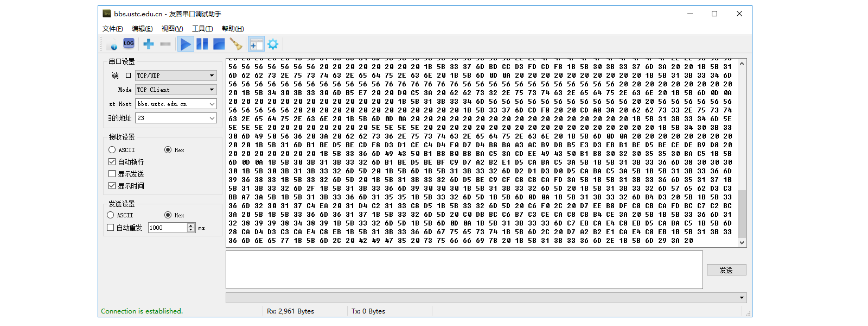Toggle the add-window panel icon
The width and height of the screenshot is (868, 326).
coord(256,44)
